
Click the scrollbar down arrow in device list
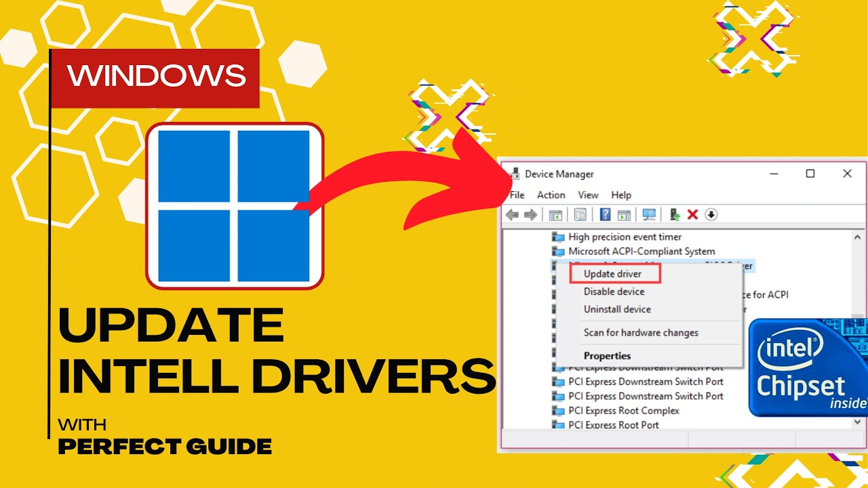pyautogui.click(x=857, y=423)
